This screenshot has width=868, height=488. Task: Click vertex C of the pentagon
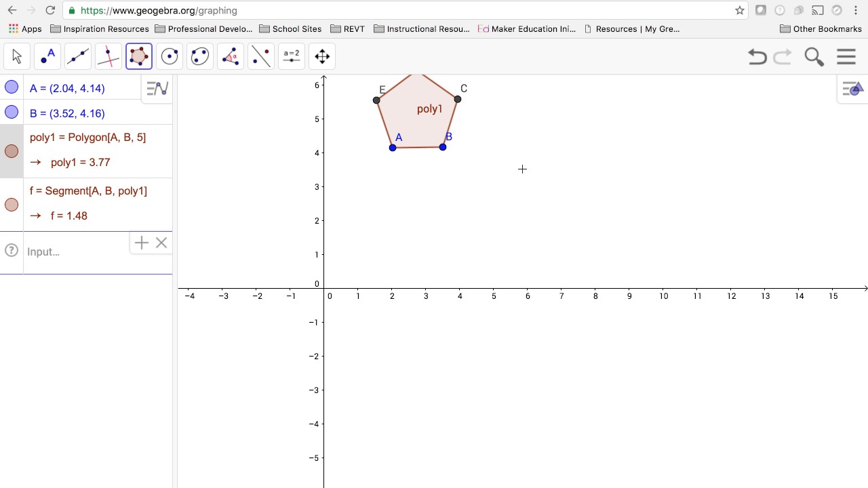point(458,100)
